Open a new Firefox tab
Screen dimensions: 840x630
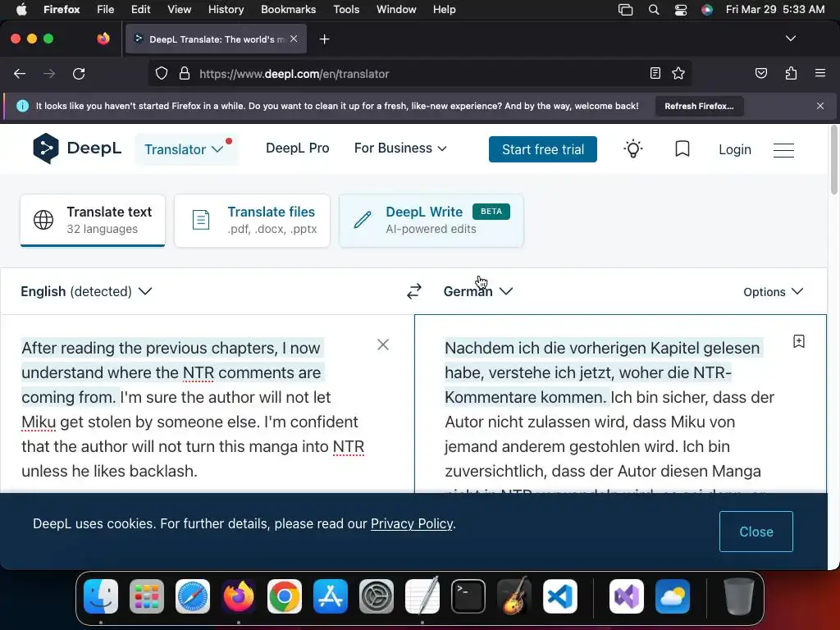tap(324, 39)
